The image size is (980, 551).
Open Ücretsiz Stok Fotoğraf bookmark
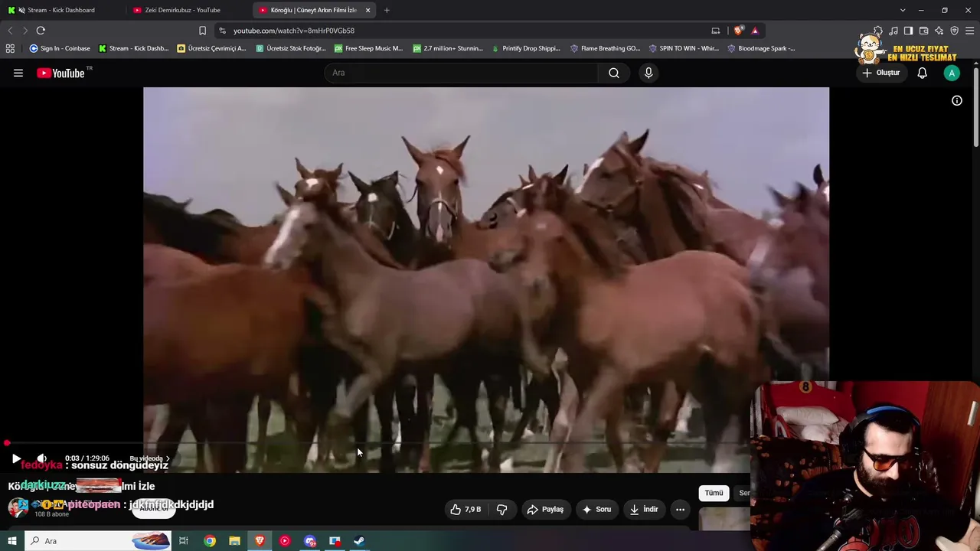coord(291,48)
